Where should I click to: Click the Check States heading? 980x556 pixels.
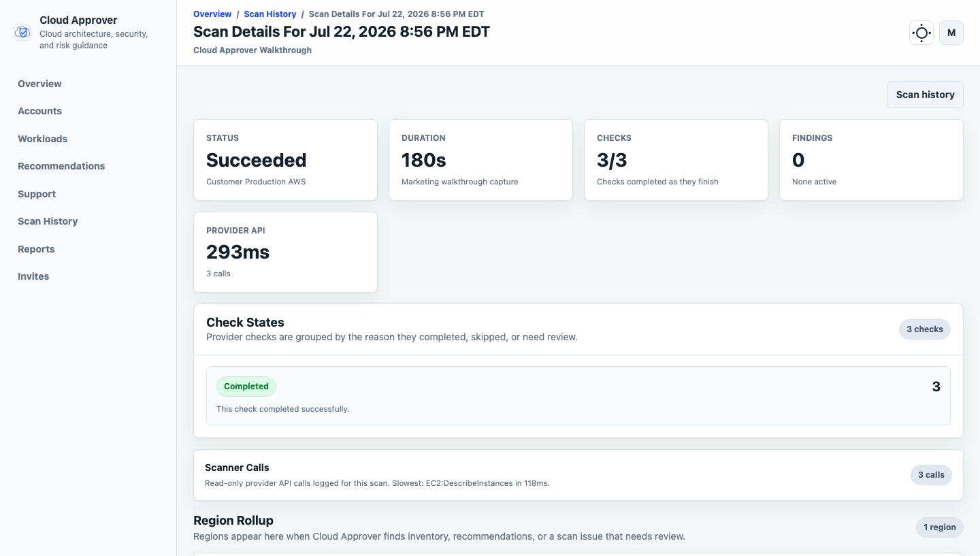[x=245, y=323]
